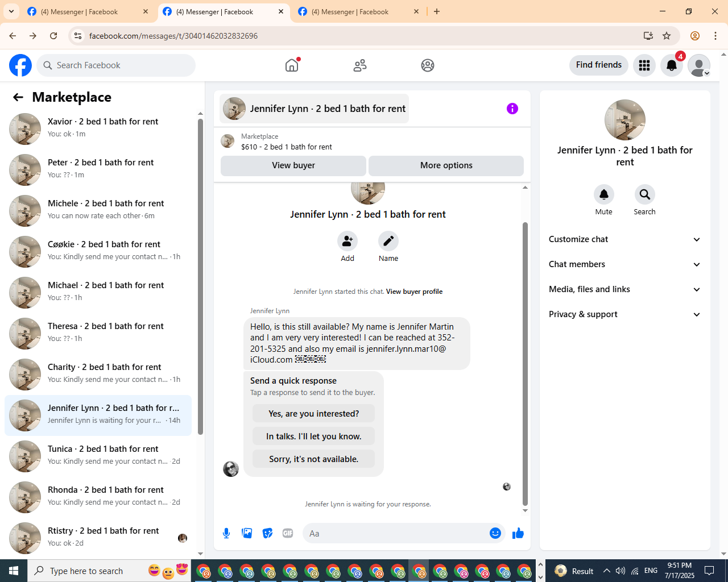Click the conversation list scrollbar
Screen dimensions: 728x582
click(x=200, y=277)
